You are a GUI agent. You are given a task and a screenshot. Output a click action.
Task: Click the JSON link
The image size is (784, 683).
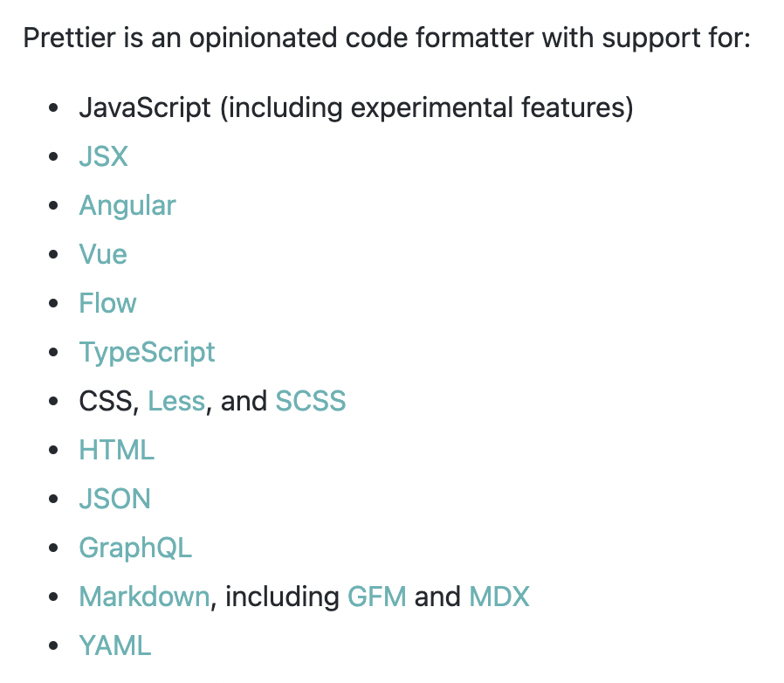pyautogui.click(x=114, y=500)
